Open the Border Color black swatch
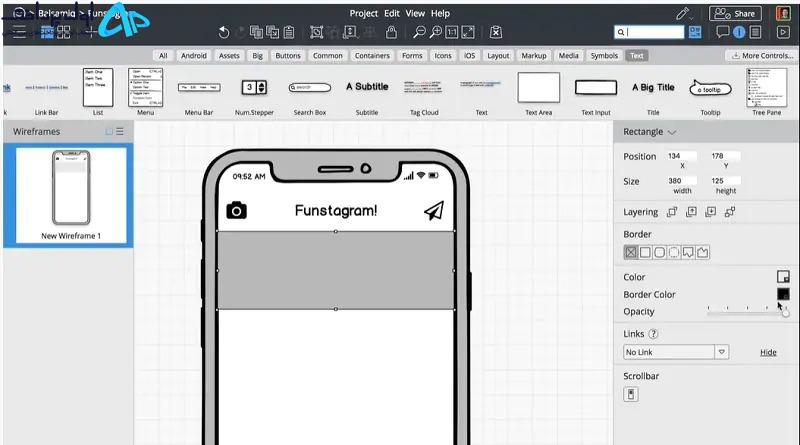 [783, 294]
